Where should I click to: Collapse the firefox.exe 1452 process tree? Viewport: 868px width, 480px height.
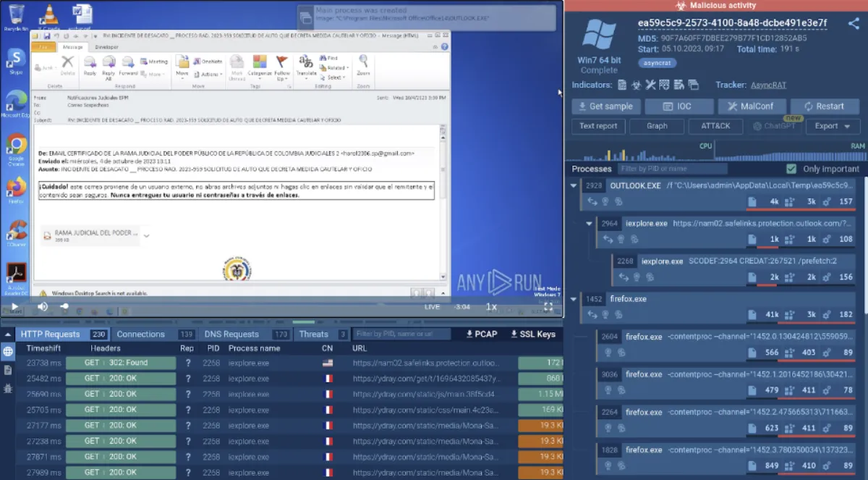(574, 298)
